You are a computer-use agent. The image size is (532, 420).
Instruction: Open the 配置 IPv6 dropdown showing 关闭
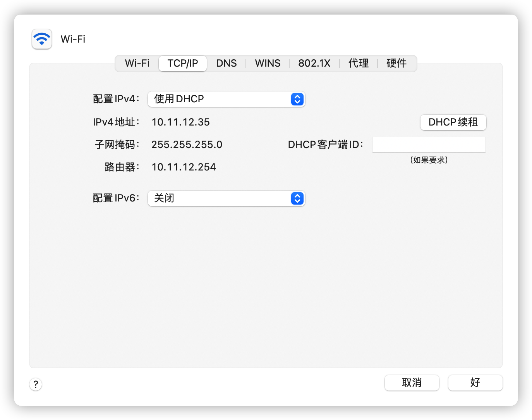coord(227,198)
